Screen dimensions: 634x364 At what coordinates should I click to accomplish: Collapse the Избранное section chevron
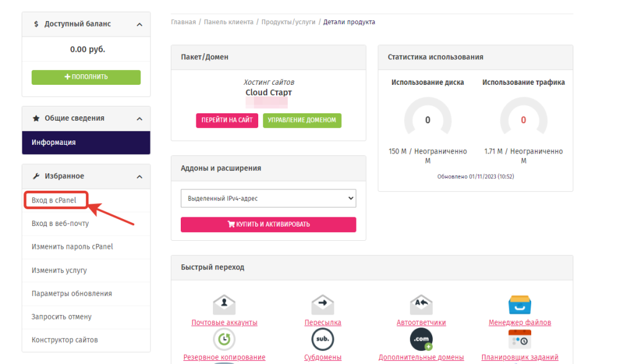tap(139, 177)
